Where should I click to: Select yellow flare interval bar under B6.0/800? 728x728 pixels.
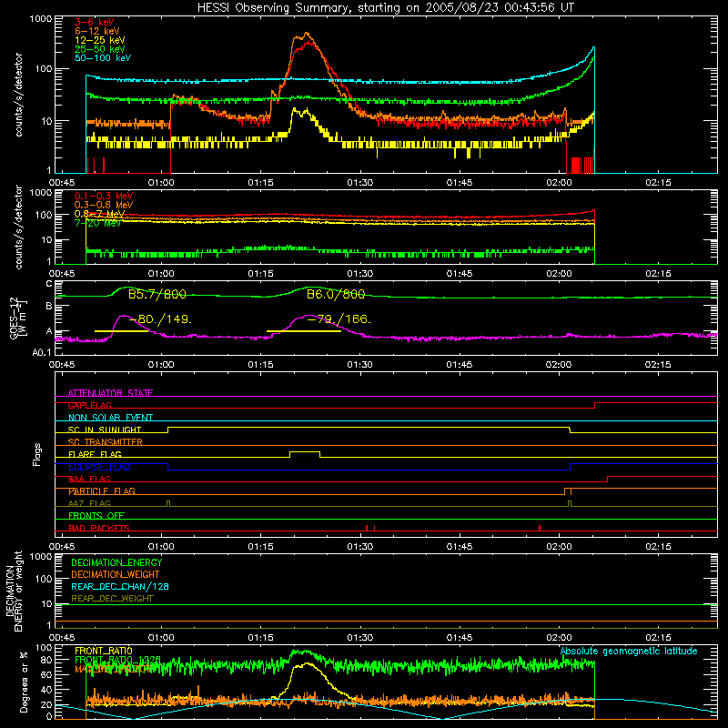pos(304,331)
